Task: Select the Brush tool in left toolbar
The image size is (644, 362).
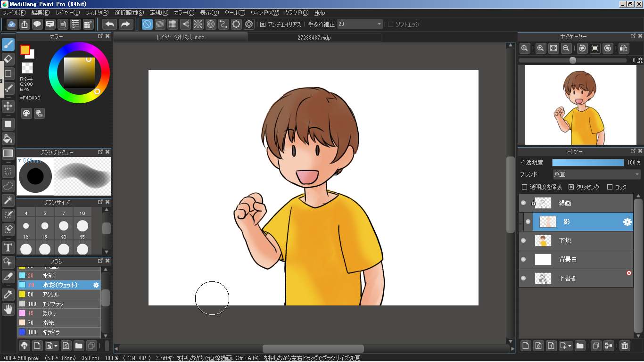Action: pyautogui.click(x=8, y=44)
